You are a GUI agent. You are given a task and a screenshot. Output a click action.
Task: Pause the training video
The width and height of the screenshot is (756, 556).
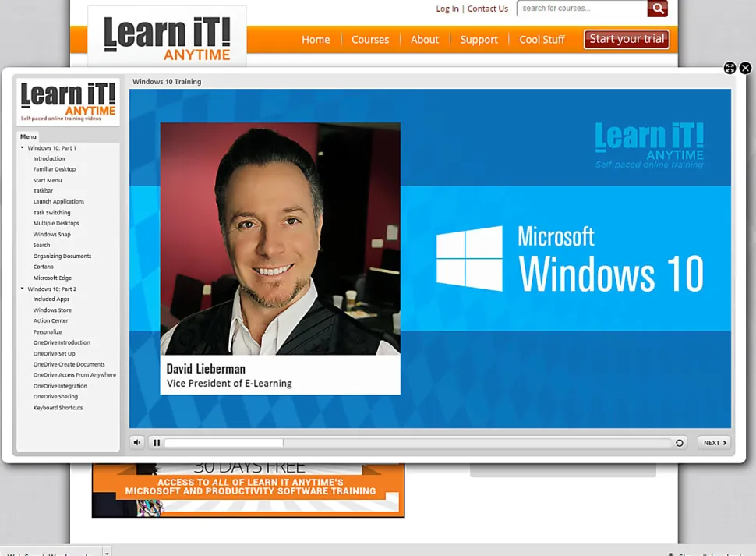157,443
